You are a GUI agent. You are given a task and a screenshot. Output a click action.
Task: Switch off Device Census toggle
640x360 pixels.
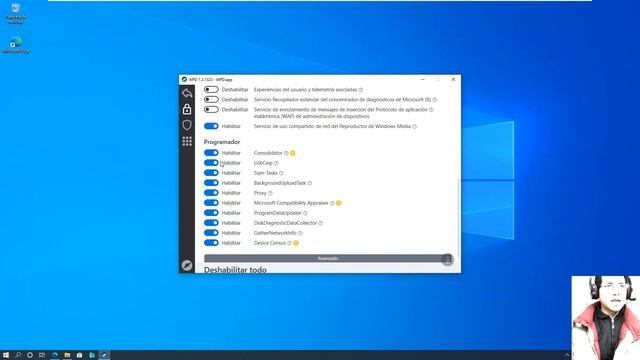[x=211, y=243]
